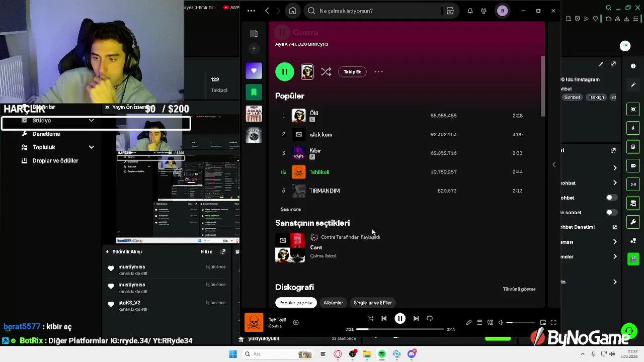Click the create playlist plus icon
The width and height of the screenshot is (644, 362).
(254, 49)
